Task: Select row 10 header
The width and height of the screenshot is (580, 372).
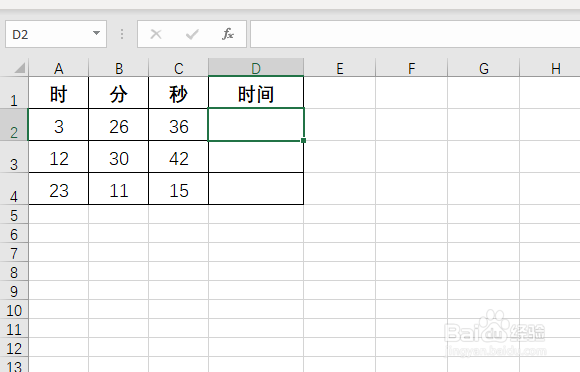Action: point(14,310)
